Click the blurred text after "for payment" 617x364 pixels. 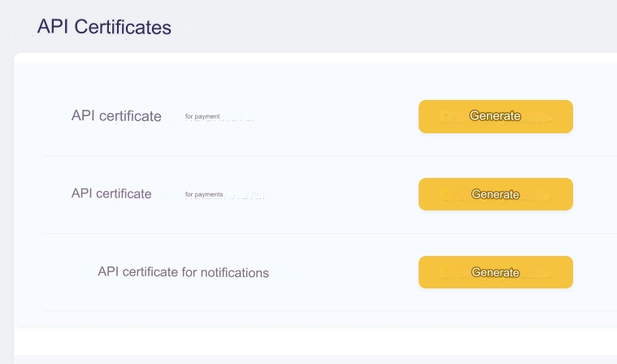click(238, 118)
